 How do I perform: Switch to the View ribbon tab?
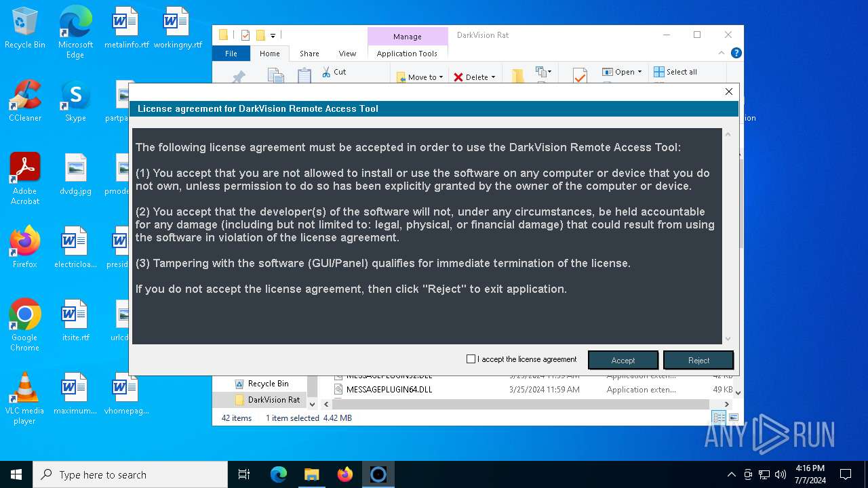(347, 54)
